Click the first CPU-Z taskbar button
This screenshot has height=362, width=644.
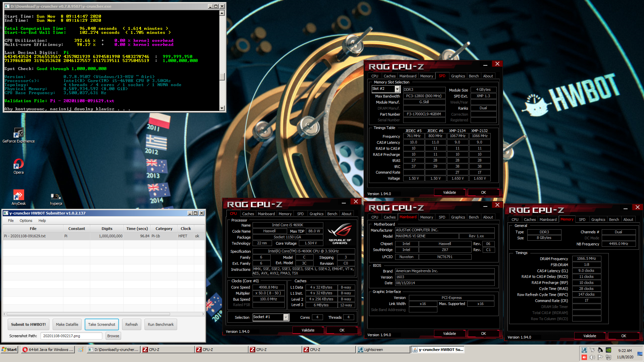(x=168, y=350)
